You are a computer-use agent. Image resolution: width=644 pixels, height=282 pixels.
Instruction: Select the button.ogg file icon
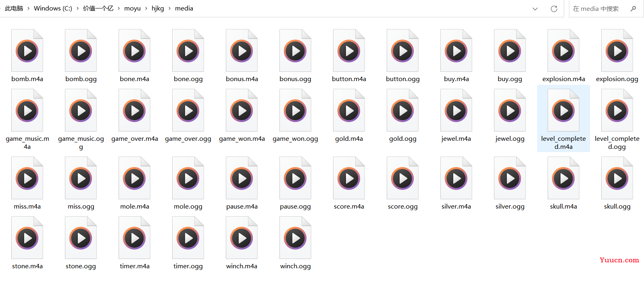[402, 50]
